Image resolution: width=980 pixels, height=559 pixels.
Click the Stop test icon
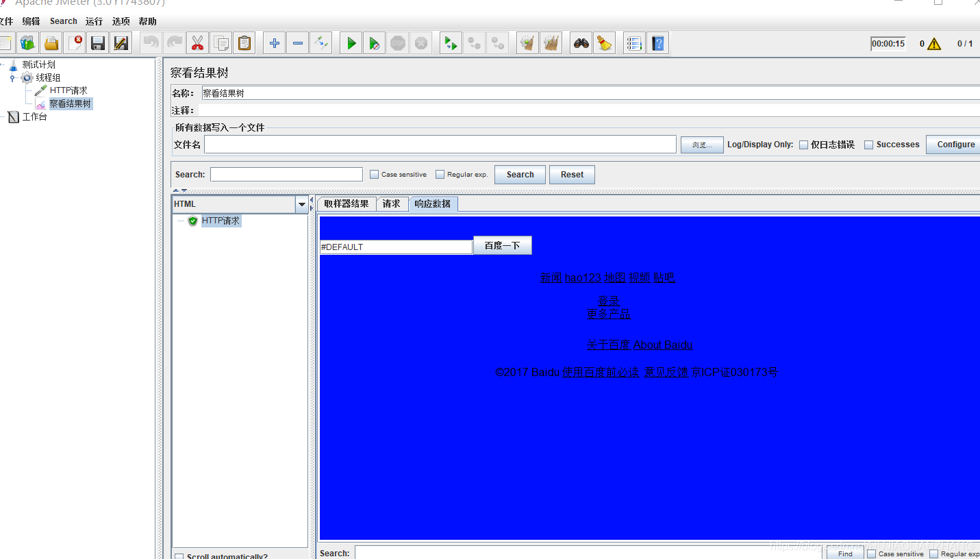[x=398, y=44]
